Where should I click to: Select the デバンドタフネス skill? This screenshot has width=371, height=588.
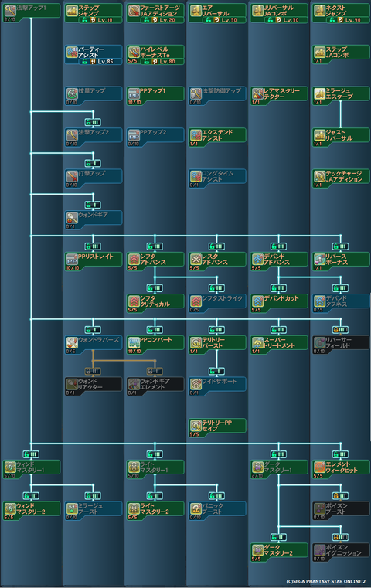(341, 304)
